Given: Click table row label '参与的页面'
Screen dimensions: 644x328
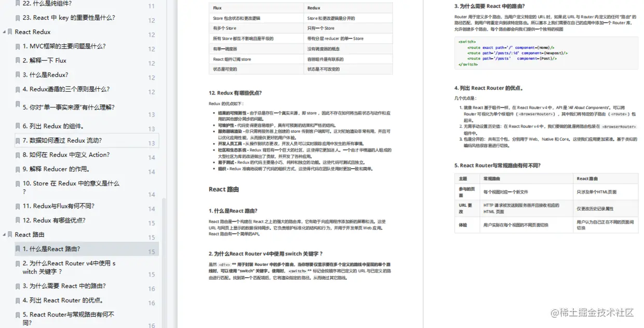Looking at the screenshot, I should click(466, 192).
